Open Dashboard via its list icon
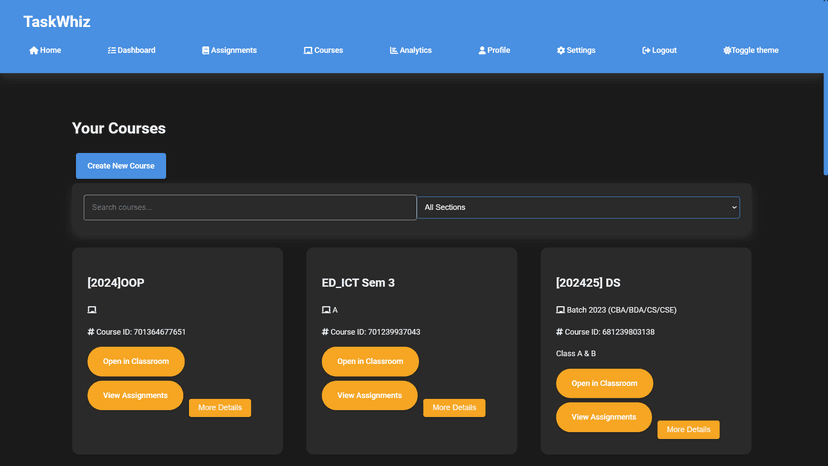 tap(112, 50)
